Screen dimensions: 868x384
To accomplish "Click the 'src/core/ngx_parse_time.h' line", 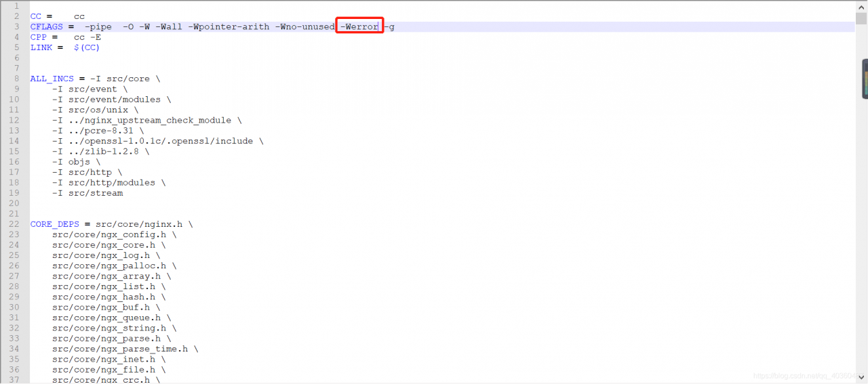I will 125,349.
